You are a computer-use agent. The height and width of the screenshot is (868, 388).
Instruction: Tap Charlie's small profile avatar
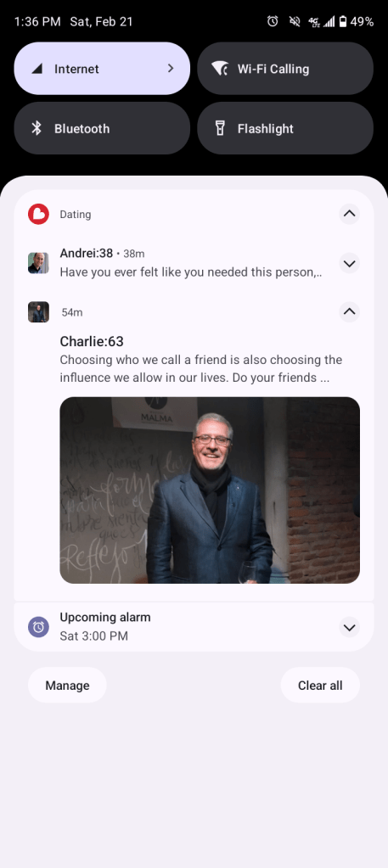[x=38, y=311]
